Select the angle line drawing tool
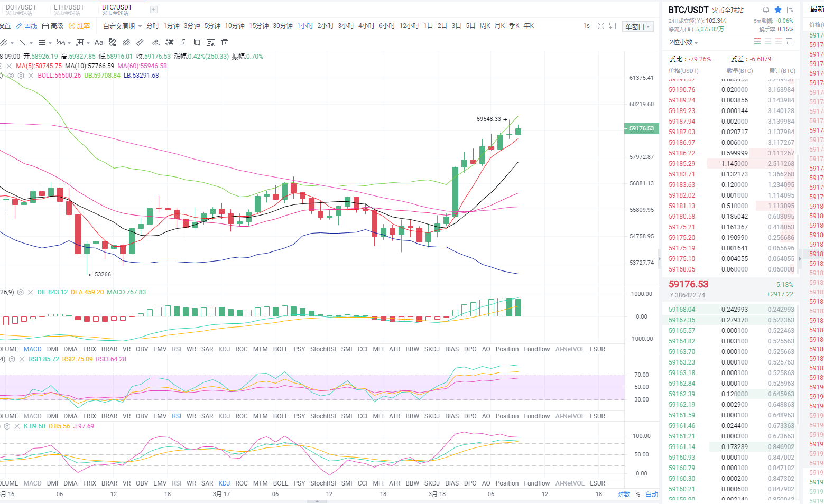The width and height of the screenshot is (824, 504). click(22, 42)
